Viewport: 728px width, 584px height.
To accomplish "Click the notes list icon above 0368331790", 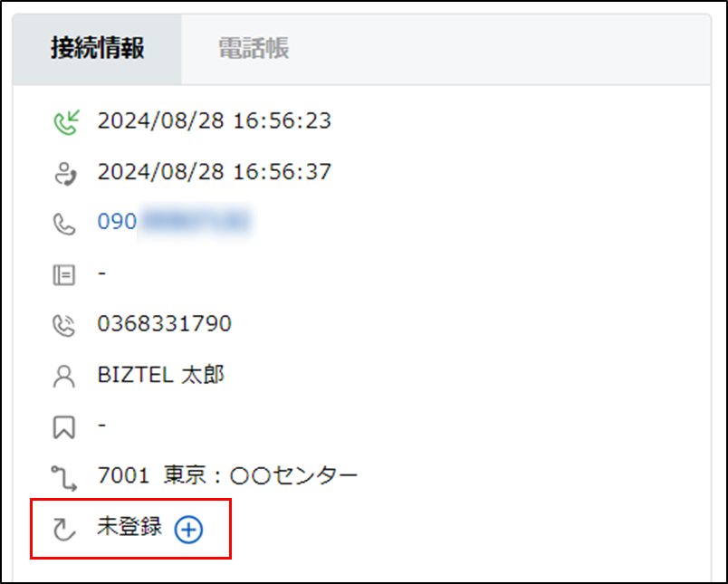I will tap(63, 274).
